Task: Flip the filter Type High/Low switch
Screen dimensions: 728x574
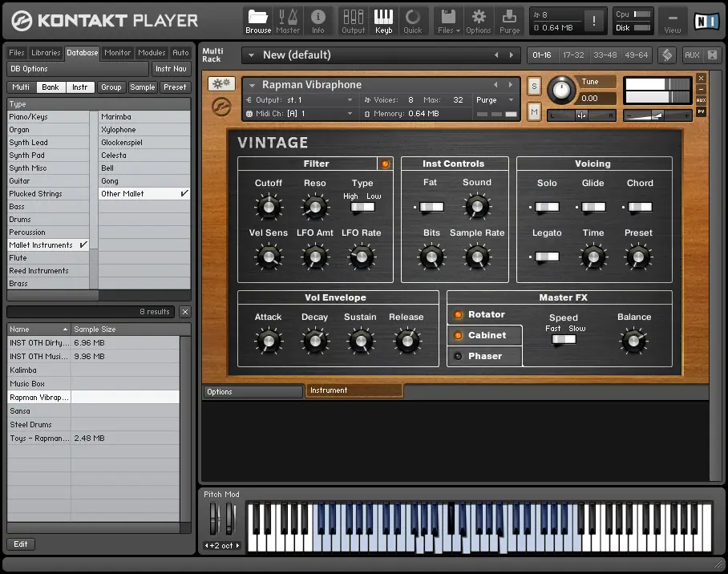Action: click(x=362, y=207)
